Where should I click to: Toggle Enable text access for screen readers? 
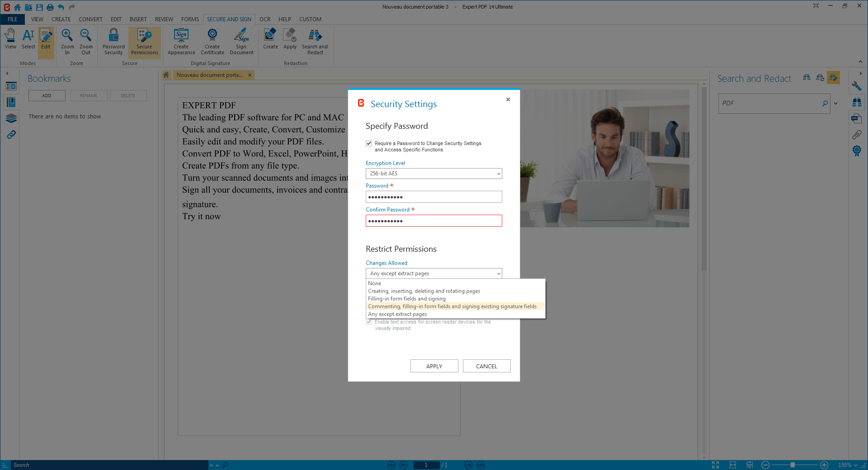[x=369, y=322]
